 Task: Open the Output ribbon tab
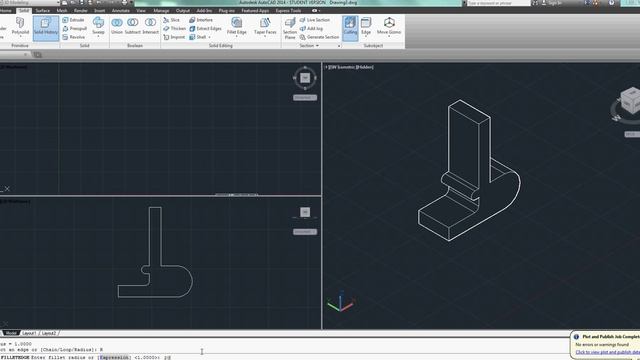pyautogui.click(x=182, y=11)
